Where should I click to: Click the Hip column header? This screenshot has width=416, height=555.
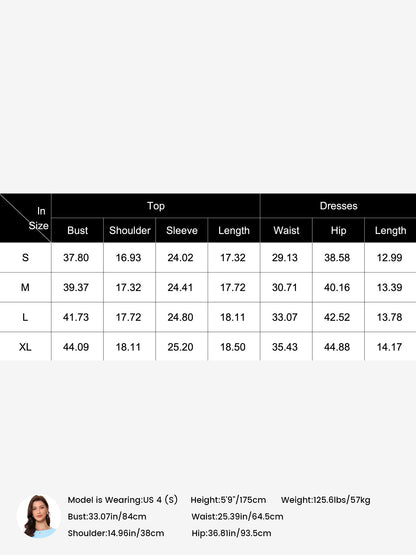pos(338,230)
